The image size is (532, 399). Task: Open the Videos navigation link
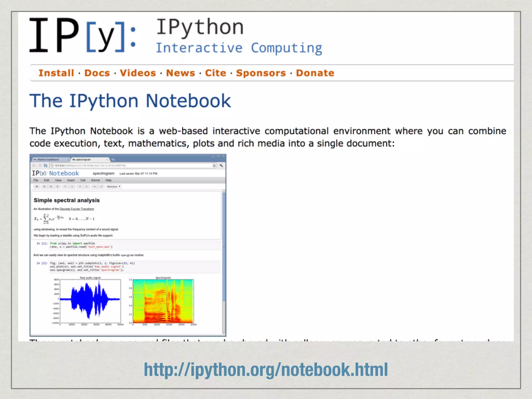click(x=138, y=73)
